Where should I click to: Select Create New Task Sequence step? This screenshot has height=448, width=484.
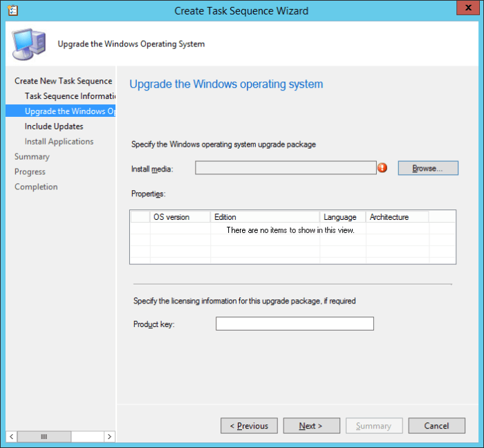[64, 81]
